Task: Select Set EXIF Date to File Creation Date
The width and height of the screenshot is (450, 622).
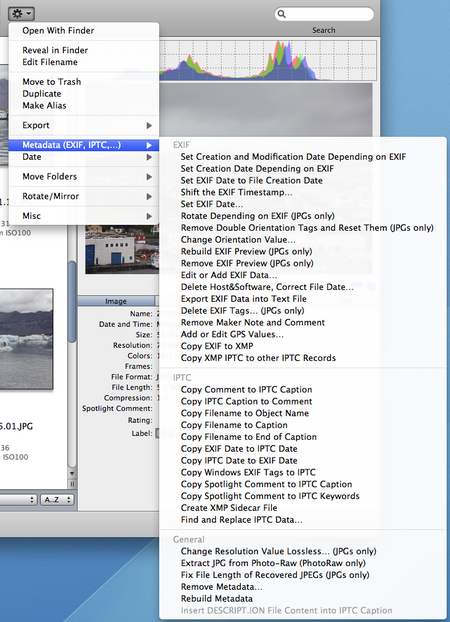Action: click(x=303, y=180)
